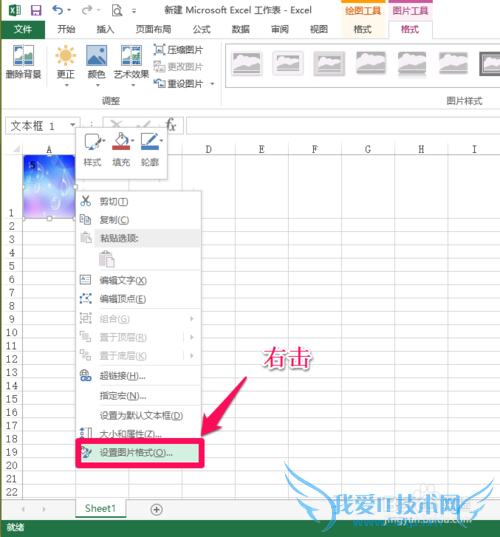
Task: Select column D header
Action: 209,149
